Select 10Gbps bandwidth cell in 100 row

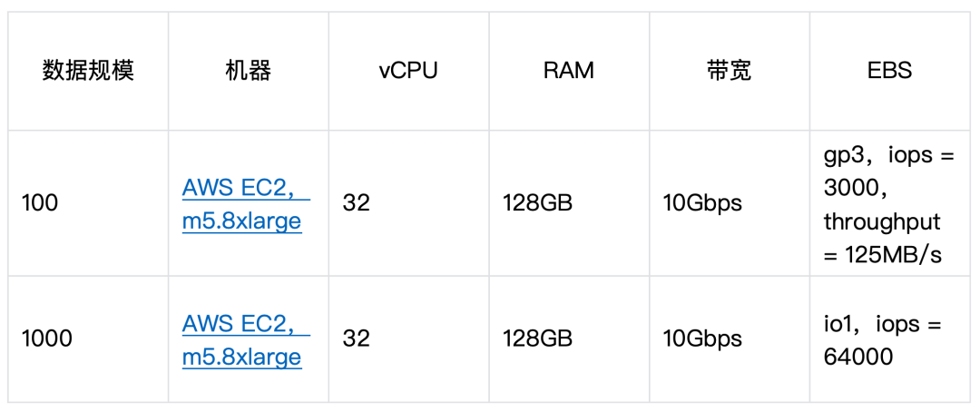pos(702,203)
